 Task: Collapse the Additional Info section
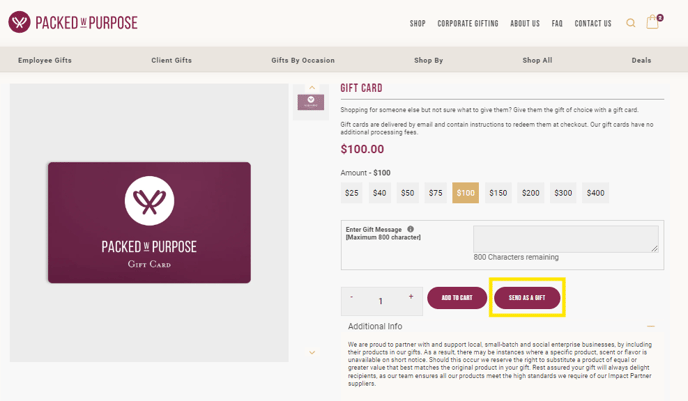click(651, 326)
